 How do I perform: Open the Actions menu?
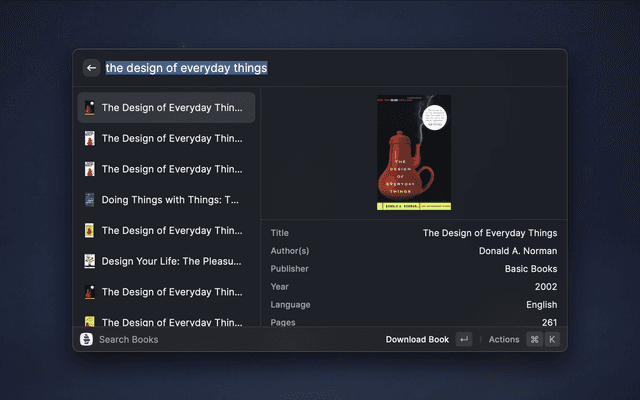pyautogui.click(x=504, y=340)
